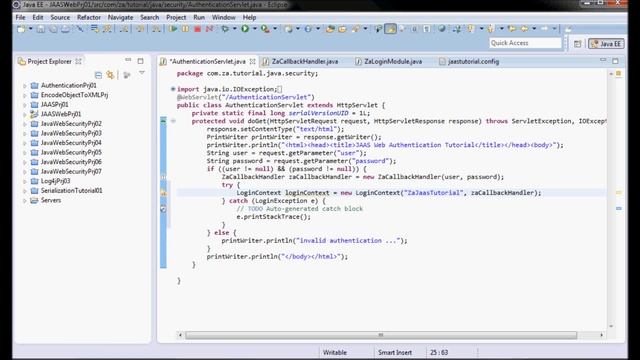Click the editor scroll right arrow
Image resolution: width=640 pixels, height=360 pixels.
[601, 335]
